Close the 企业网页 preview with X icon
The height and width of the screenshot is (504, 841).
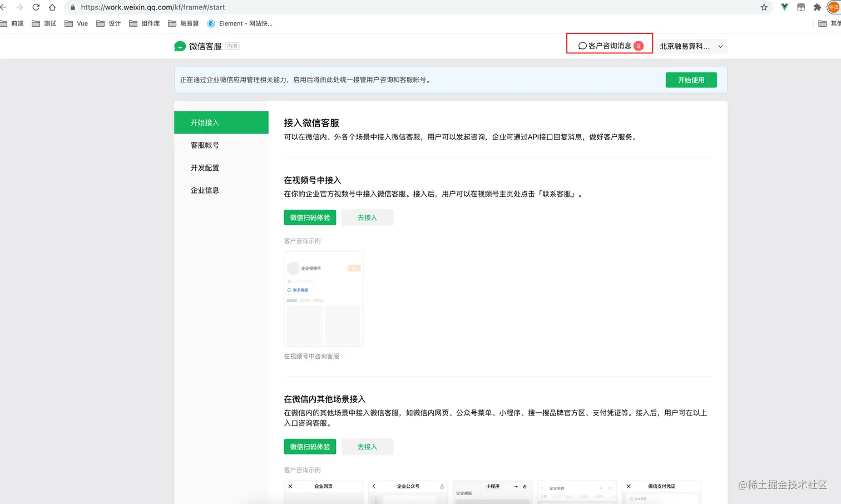coord(290,486)
